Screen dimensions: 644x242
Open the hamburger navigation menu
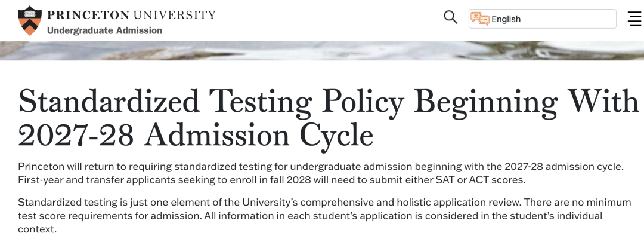(x=634, y=19)
